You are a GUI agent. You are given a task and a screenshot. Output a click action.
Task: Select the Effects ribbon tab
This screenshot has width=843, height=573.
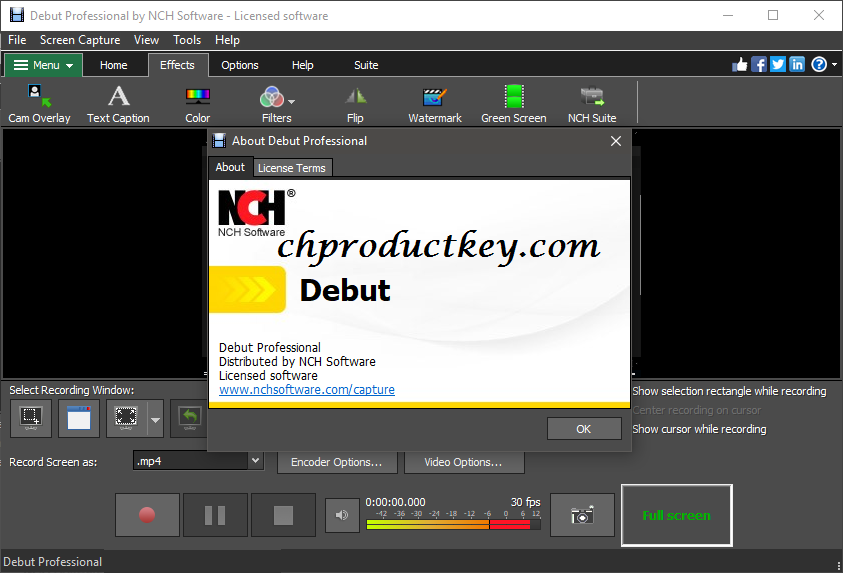tap(177, 65)
